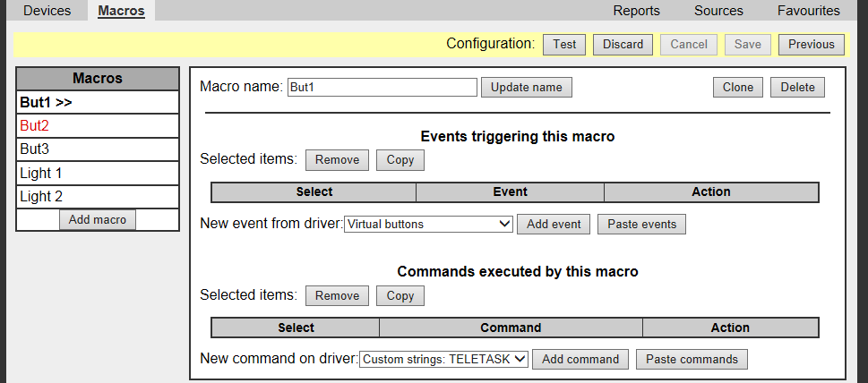Delete the current macro
This screenshot has width=868, height=383.
pos(797,88)
